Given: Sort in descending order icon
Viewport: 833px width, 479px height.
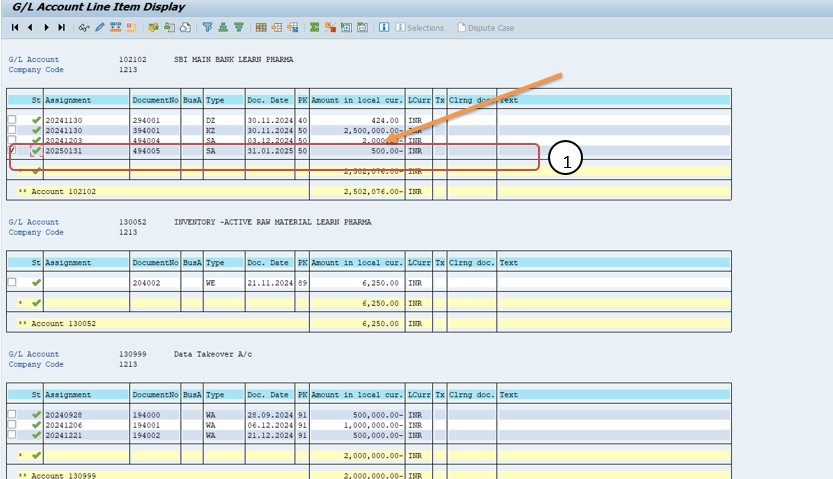Looking at the screenshot, I should (x=239, y=28).
